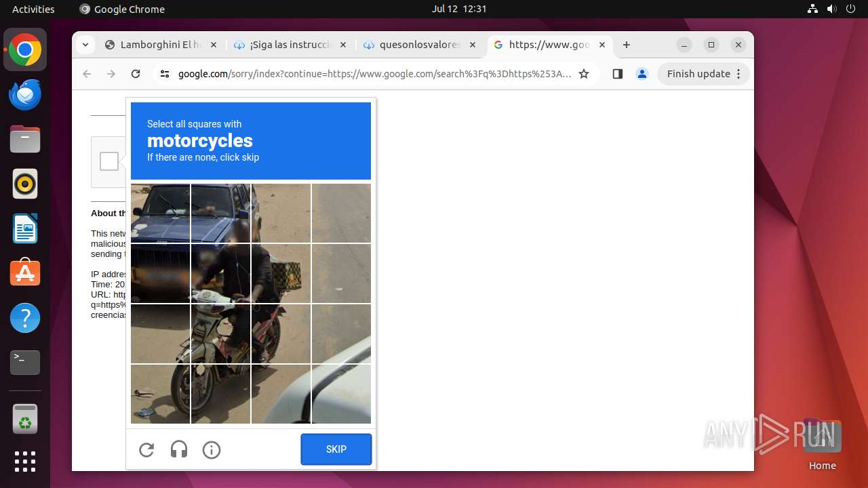
Task: Open Help from dock
Action: (x=25, y=318)
